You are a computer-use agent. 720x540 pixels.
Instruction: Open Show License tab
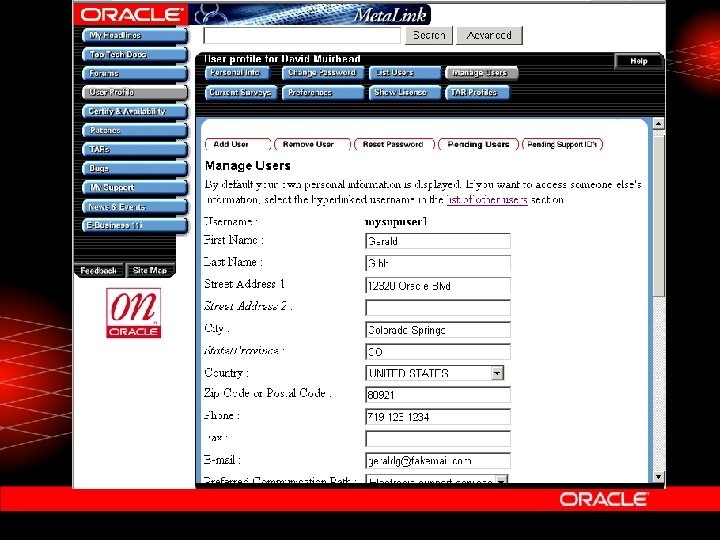point(405,93)
